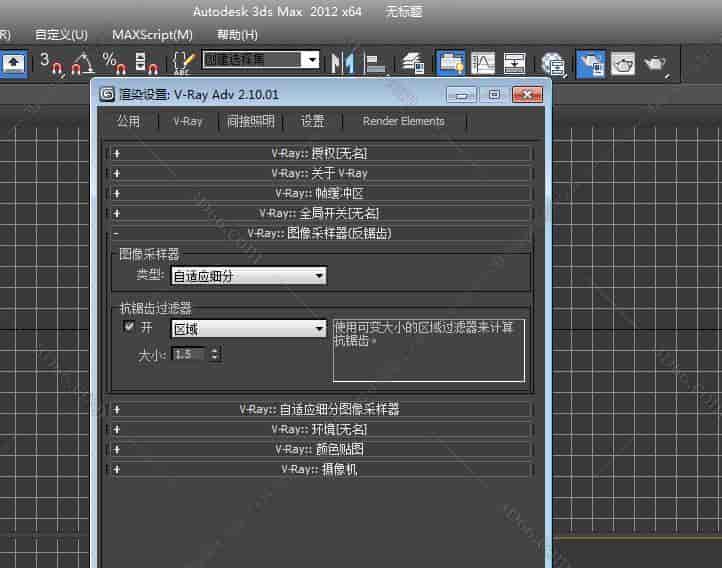Open the Curve Editor icon
This screenshot has height=568, width=722.
click(x=483, y=63)
